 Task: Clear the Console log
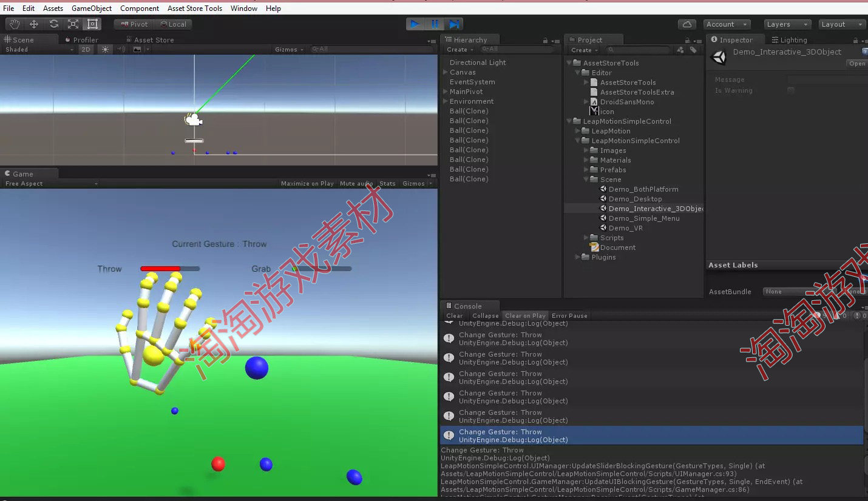click(x=455, y=315)
